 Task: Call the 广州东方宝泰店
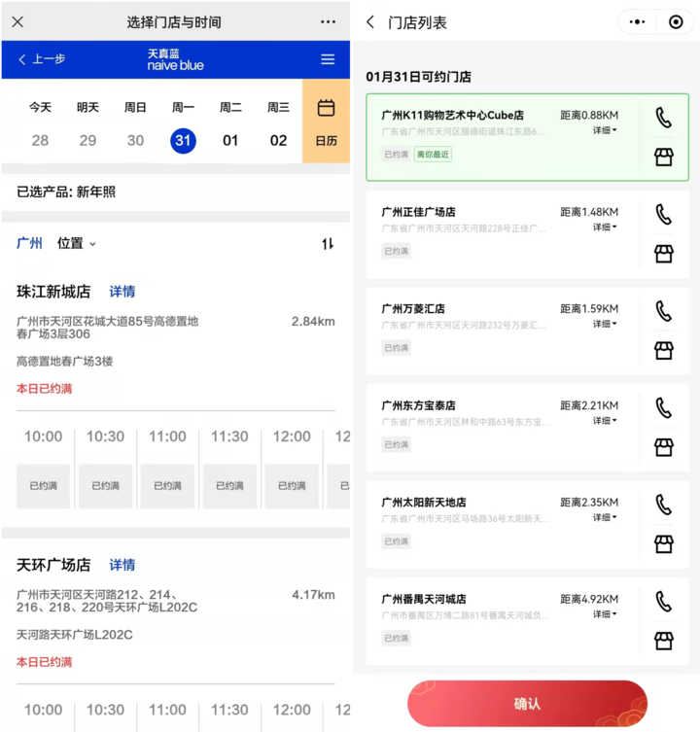[x=664, y=408]
